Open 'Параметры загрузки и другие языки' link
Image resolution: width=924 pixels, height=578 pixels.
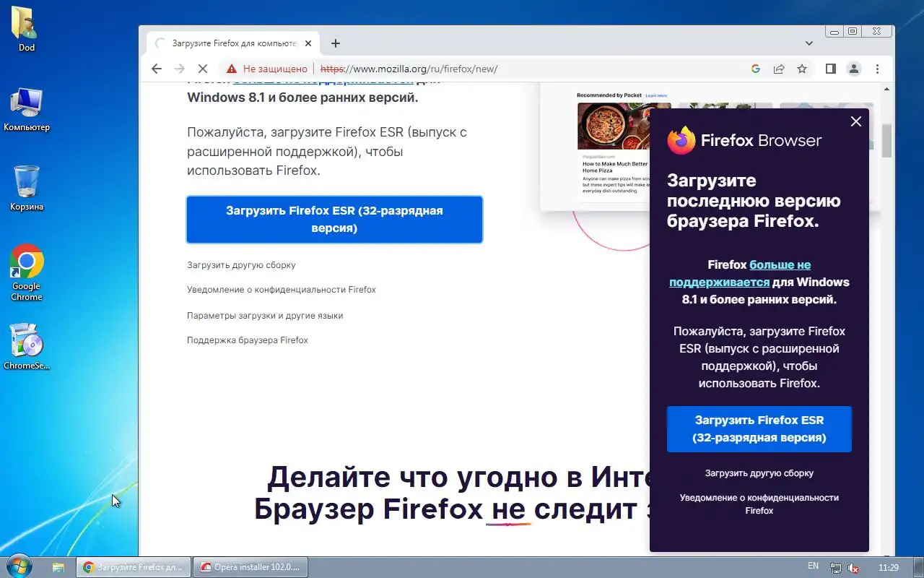point(265,316)
